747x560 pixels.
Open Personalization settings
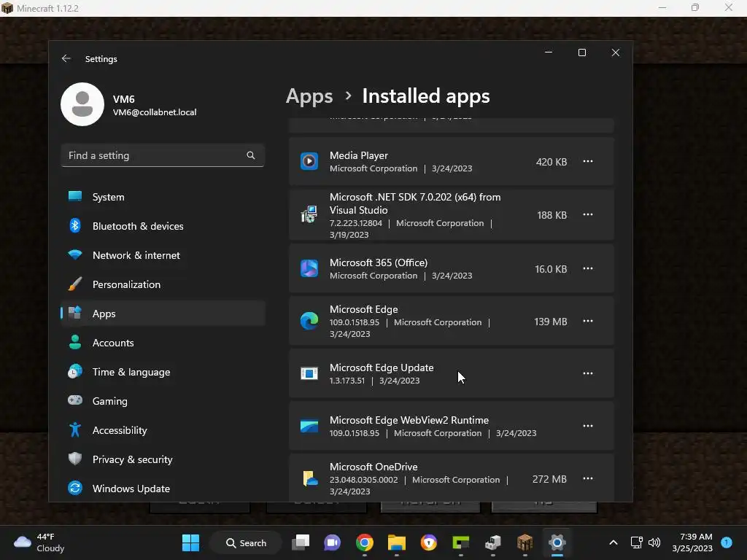163,284
